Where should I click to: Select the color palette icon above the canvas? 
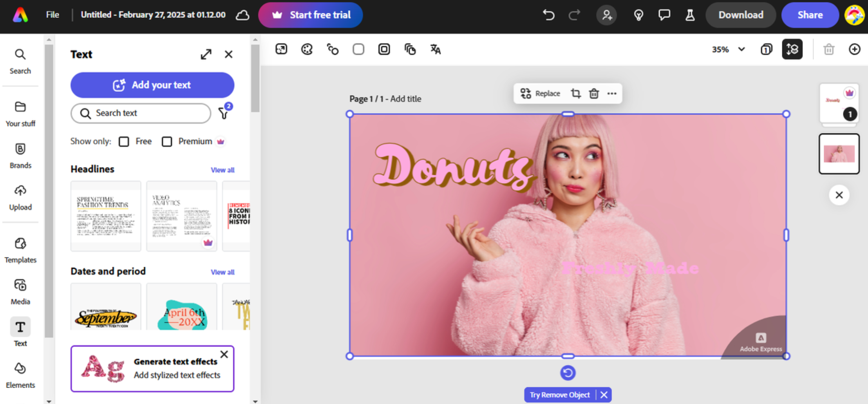(x=307, y=49)
